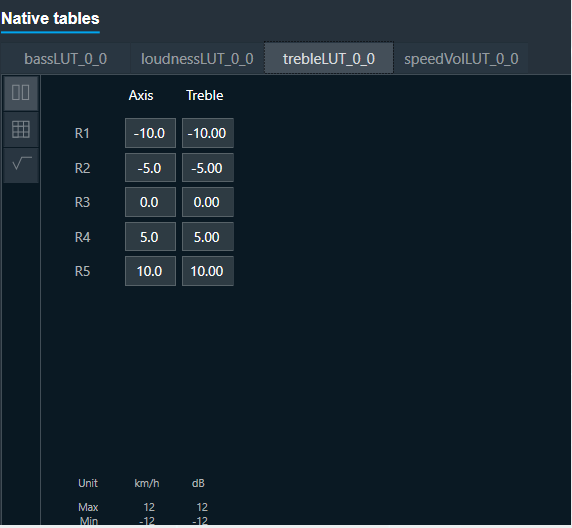Click the R5 Axis value 10.0
Screen dimensions: 572x528
tap(150, 271)
